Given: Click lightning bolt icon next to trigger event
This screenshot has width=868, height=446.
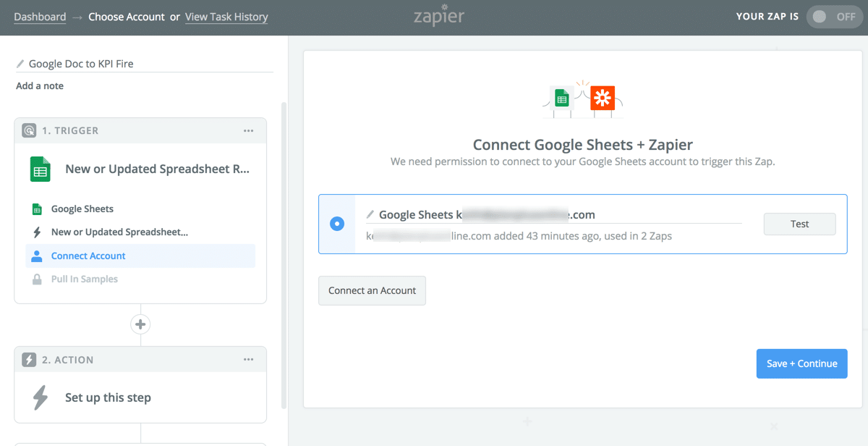Looking at the screenshot, I should [37, 232].
